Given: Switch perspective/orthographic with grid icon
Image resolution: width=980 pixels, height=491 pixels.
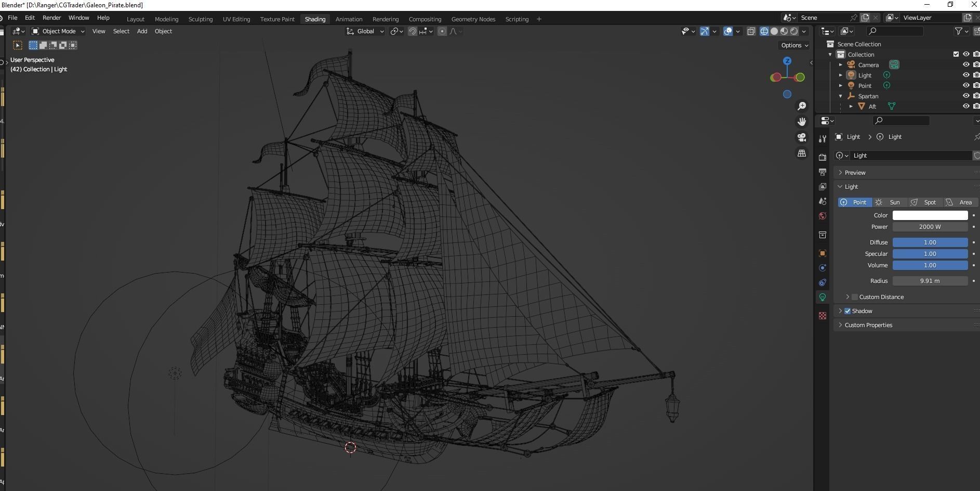Looking at the screenshot, I should [802, 153].
